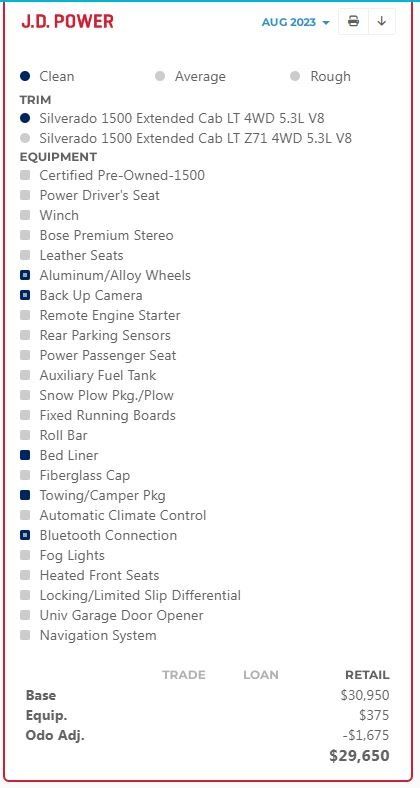Open the AUG 2023 date dropdown
The image size is (420, 788).
(295, 22)
